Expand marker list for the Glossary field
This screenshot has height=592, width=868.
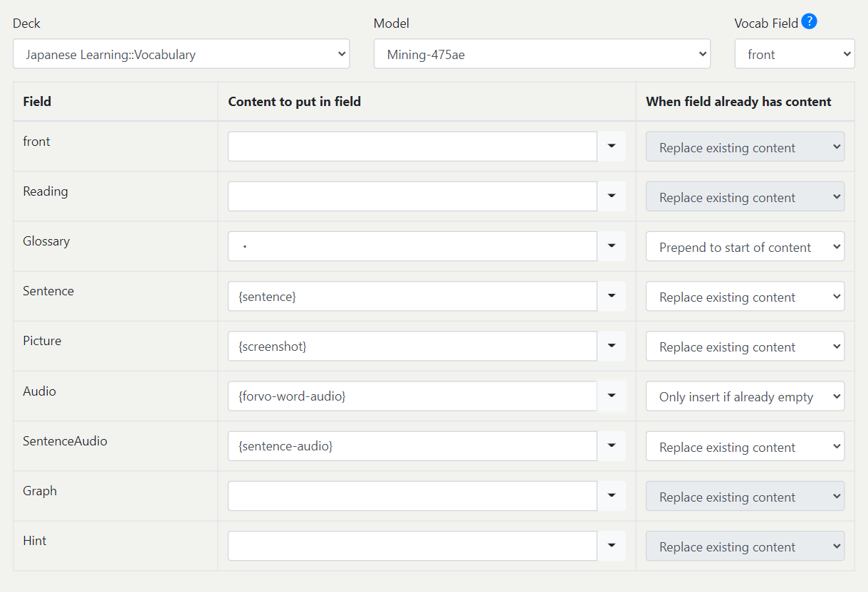tap(611, 246)
